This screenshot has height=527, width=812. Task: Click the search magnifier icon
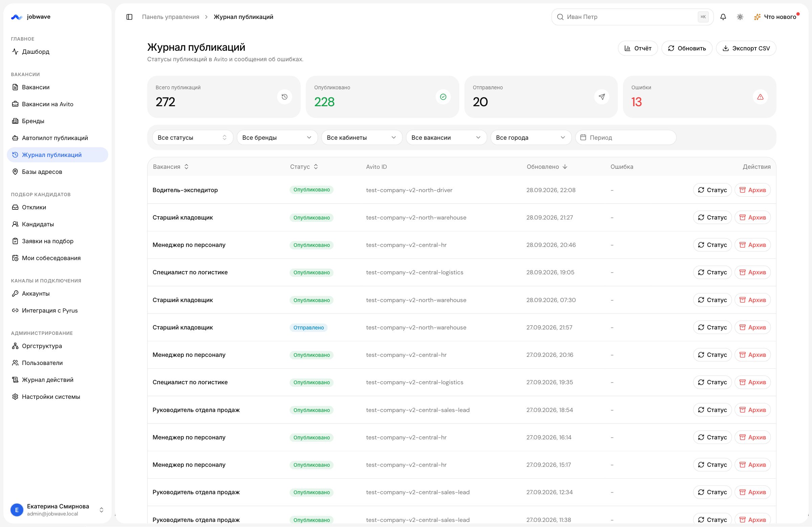(560, 17)
